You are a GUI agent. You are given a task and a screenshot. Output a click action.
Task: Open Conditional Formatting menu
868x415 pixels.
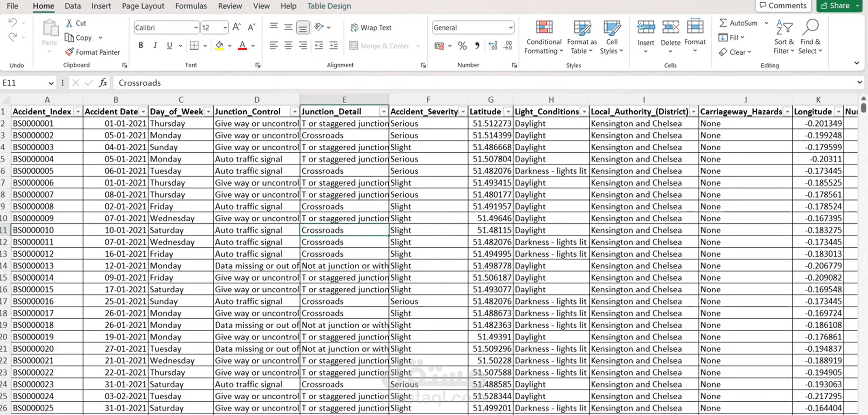544,38
